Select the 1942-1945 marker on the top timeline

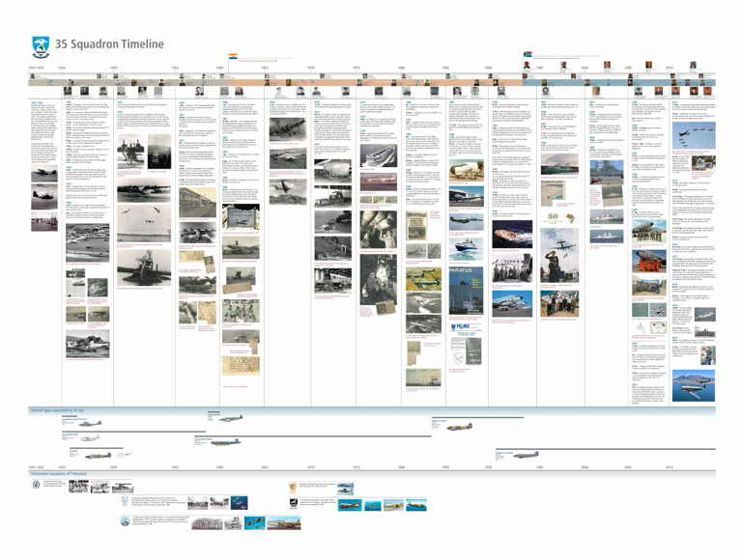36,68
